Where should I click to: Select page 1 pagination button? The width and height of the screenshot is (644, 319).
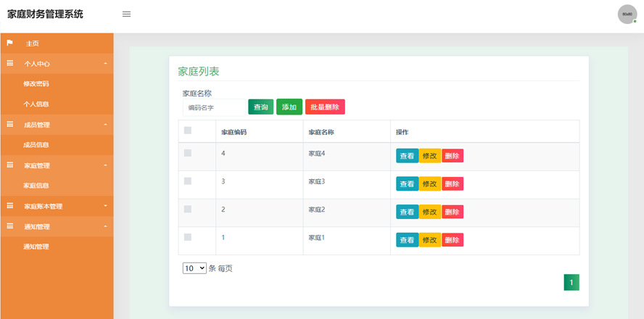571,283
